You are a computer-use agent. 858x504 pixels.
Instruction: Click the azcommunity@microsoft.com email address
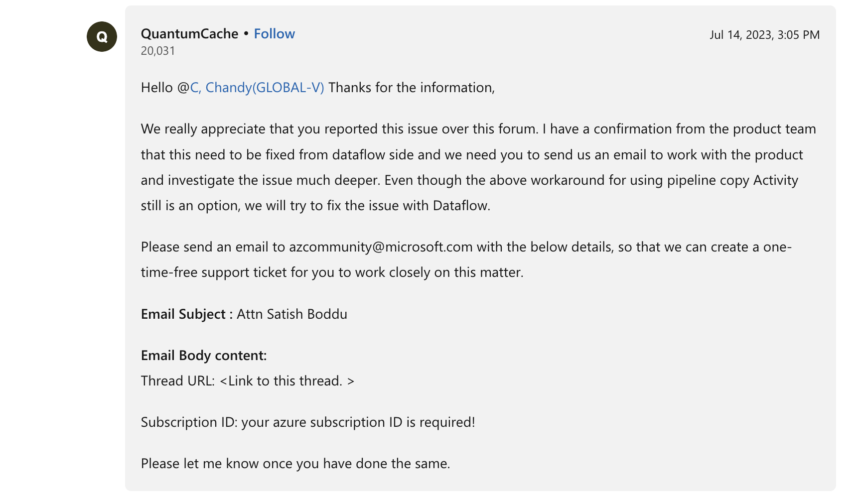(381, 247)
